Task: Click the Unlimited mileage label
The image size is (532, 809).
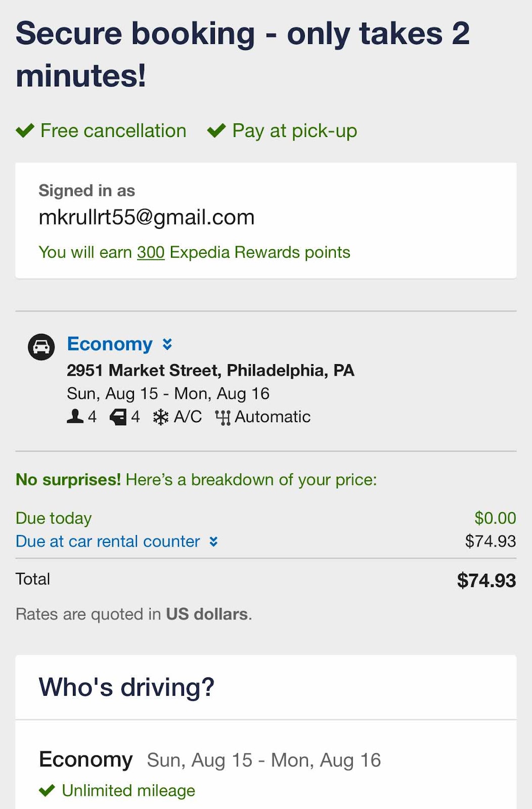Action: [x=128, y=790]
